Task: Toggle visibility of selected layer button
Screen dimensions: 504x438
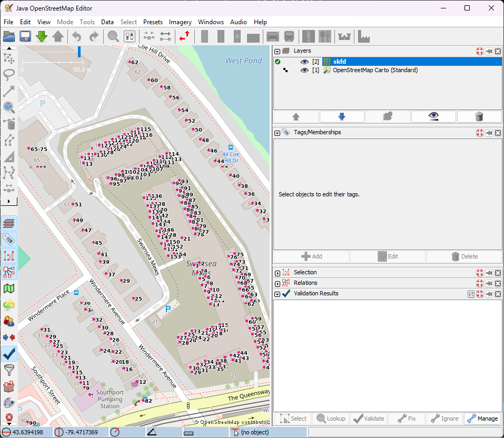Action: coord(433,117)
